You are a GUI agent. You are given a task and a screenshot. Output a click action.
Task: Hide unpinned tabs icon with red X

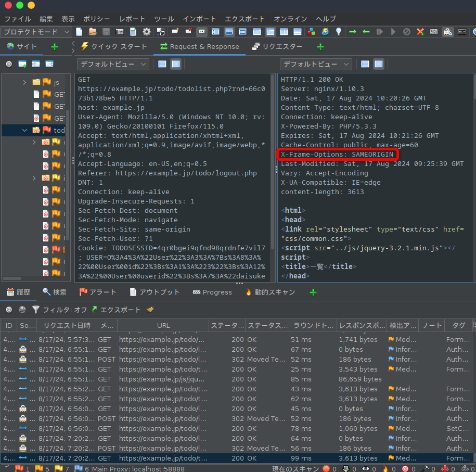pyautogui.click(x=188, y=32)
